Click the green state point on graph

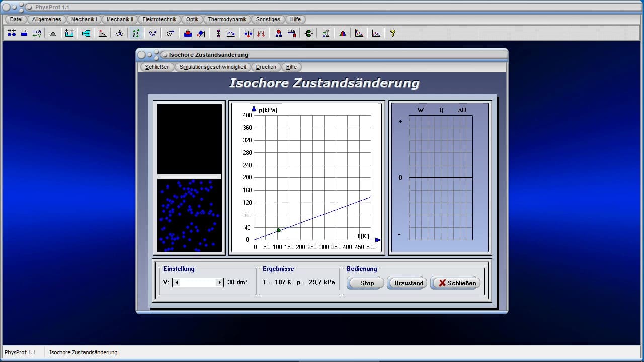click(278, 230)
